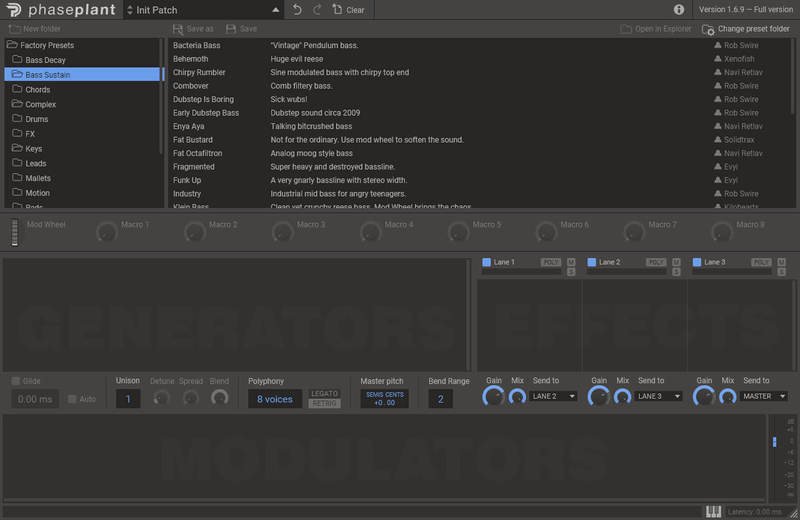Image resolution: width=800 pixels, height=520 pixels.
Task: Select the Dubstep Is Boring preset
Action: pos(203,99)
